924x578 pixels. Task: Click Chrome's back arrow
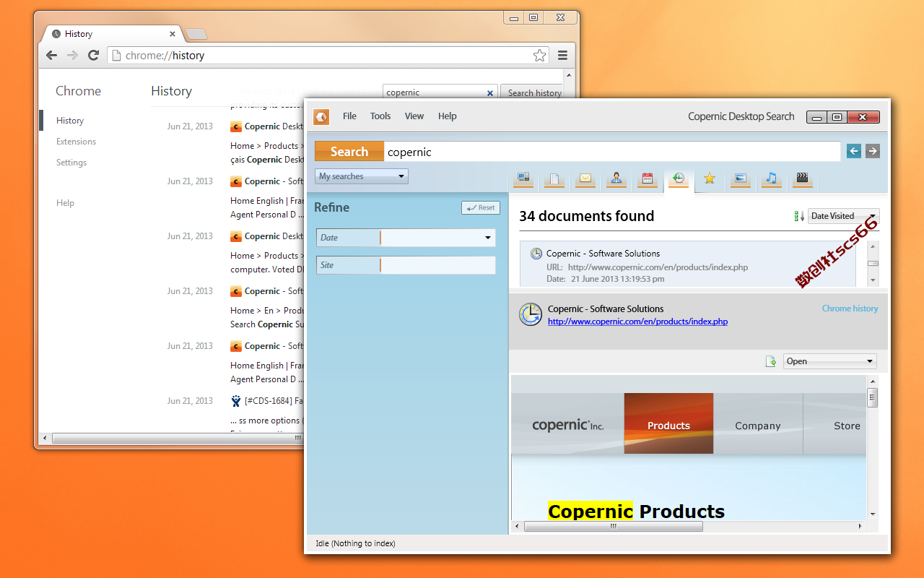pyautogui.click(x=51, y=56)
